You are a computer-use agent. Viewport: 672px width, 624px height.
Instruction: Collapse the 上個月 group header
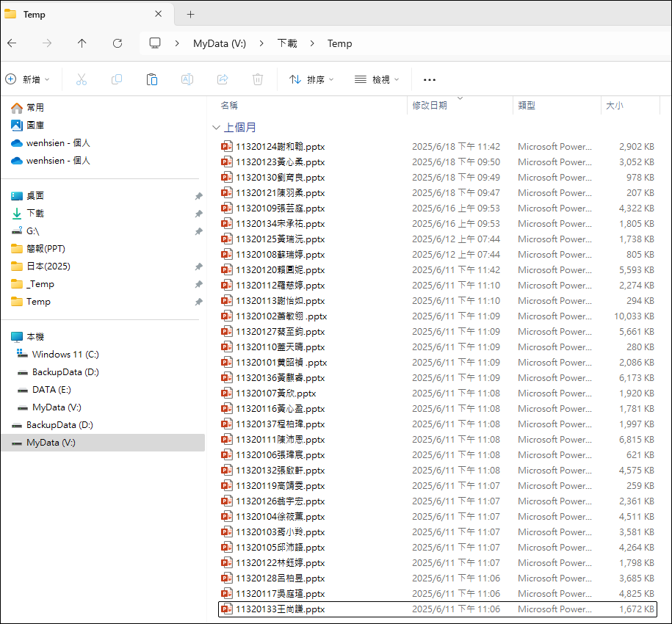coord(216,128)
